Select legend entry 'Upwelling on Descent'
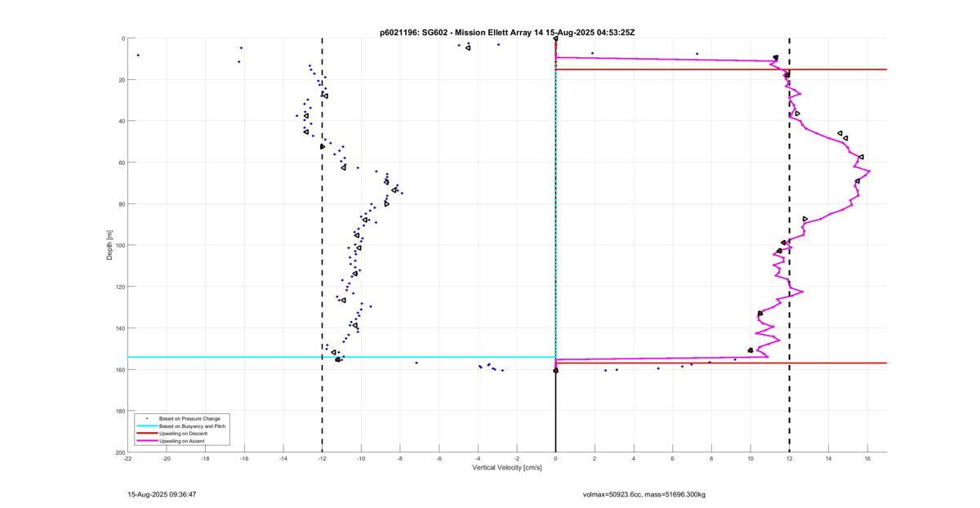Image resolution: width=980 pixels, height=508 pixels. click(x=184, y=433)
